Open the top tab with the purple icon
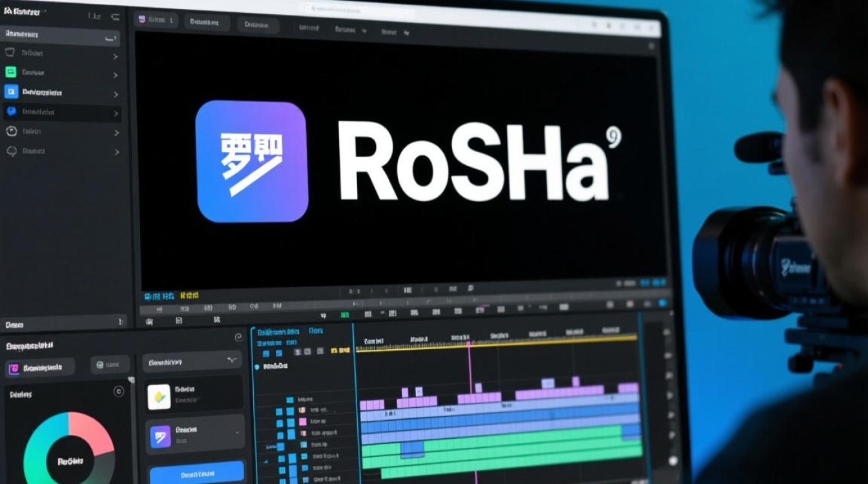This screenshot has width=868, height=484. tap(156, 20)
